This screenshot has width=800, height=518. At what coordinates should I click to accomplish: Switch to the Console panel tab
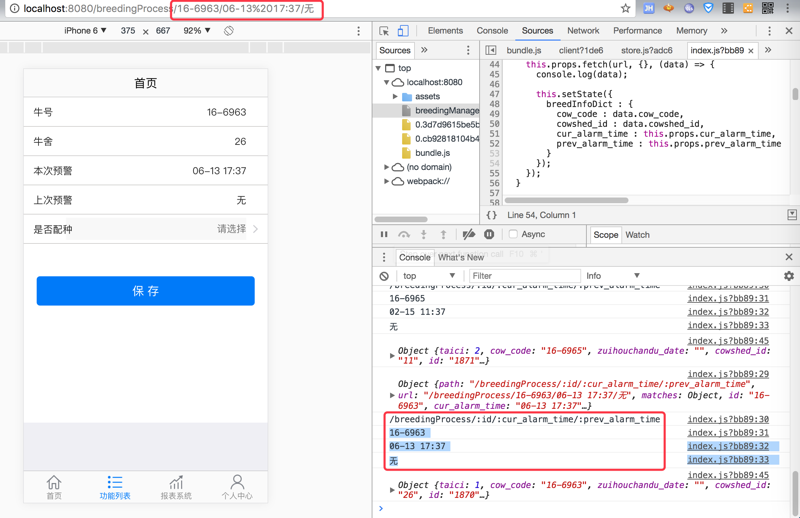pos(492,31)
